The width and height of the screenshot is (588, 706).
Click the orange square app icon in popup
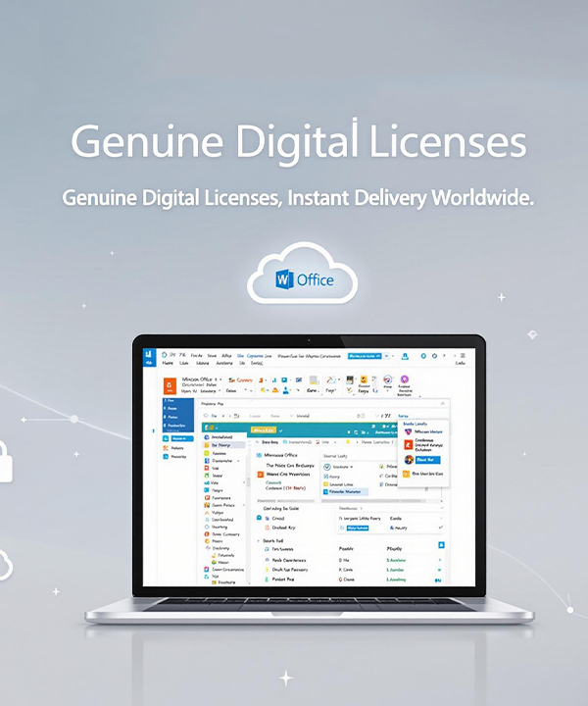point(408,444)
